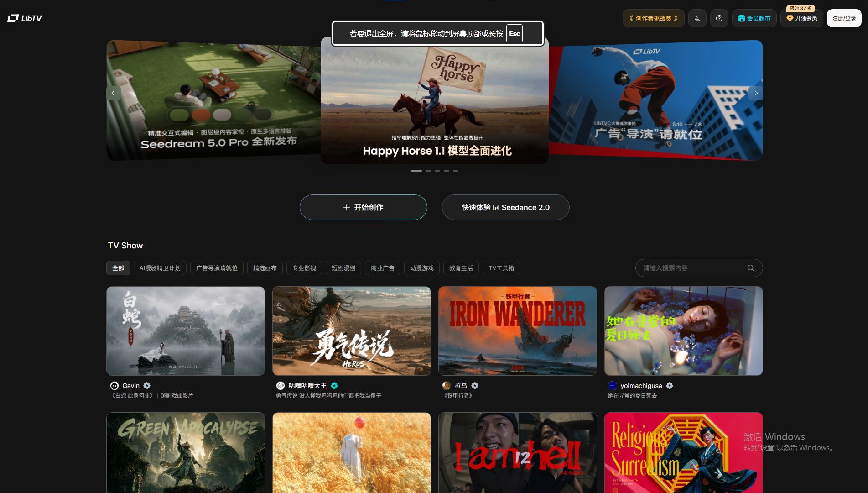This screenshot has height=493, width=868.
Task: Click the search magnifier icon
Action: 750,268
